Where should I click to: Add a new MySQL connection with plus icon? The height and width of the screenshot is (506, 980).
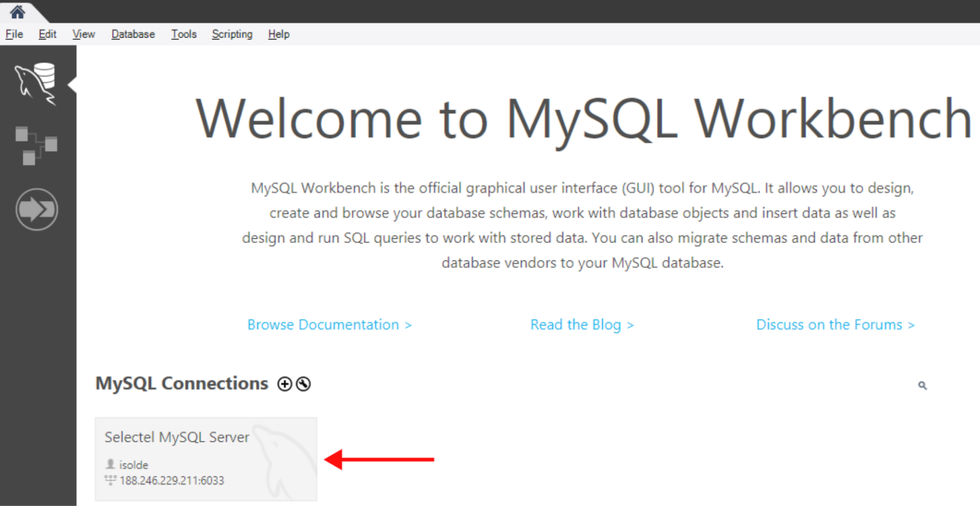click(x=285, y=384)
